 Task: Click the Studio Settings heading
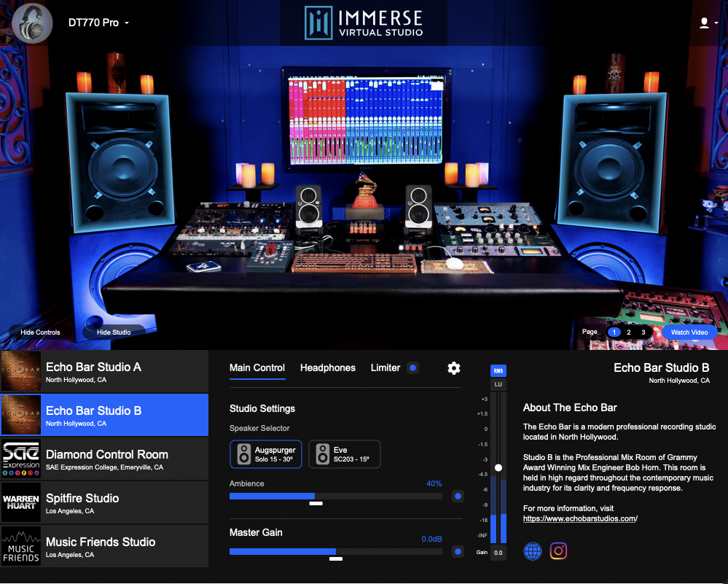[262, 408]
